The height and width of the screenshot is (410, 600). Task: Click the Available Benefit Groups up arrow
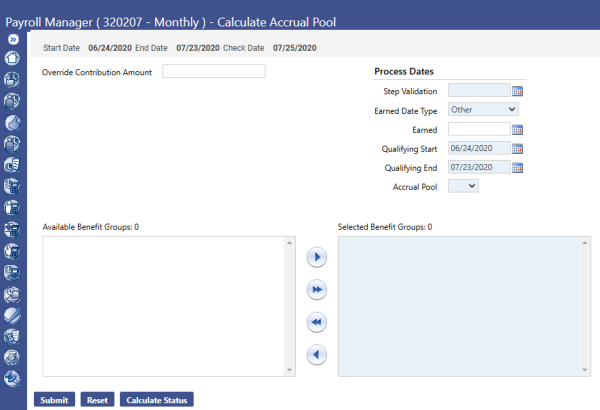(289, 243)
